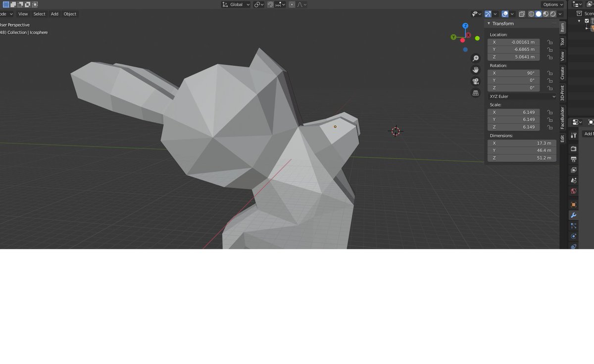Viewport: 594px width, 364px height.
Task: Open proportional editing falloff dropdown
Action: click(301, 4)
